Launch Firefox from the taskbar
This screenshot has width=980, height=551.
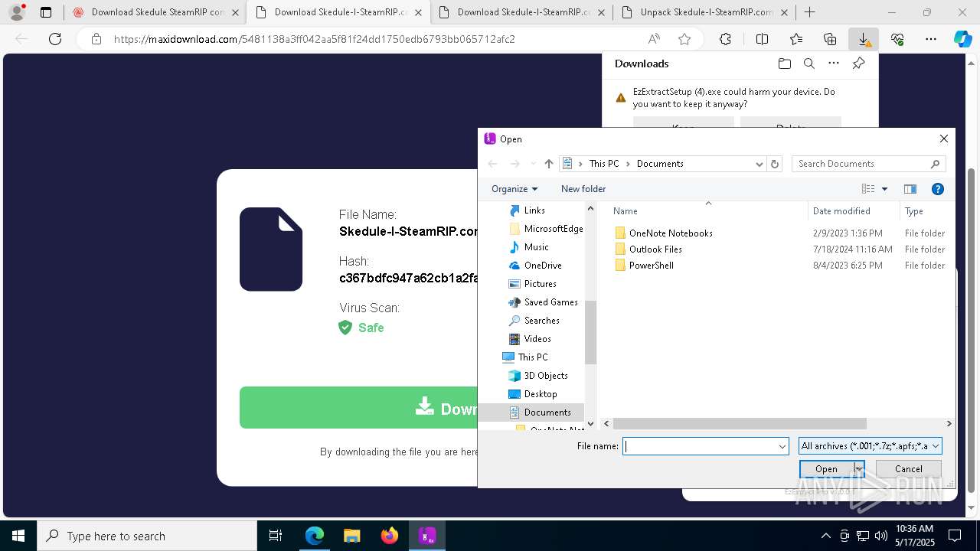(390, 536)
